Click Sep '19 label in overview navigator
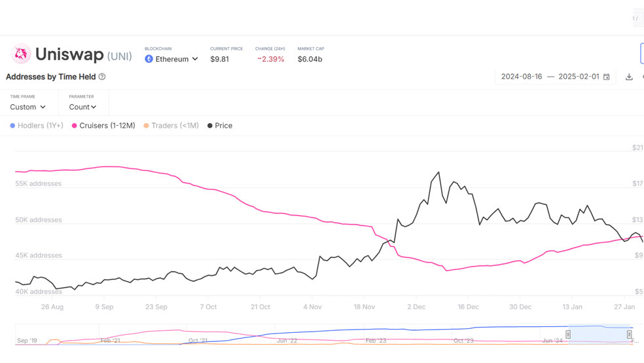The image size is (644, 363). [x=27, y=340]
